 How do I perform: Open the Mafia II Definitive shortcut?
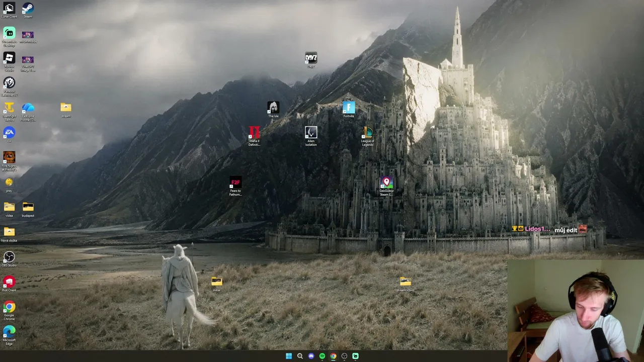click(255, 136)
